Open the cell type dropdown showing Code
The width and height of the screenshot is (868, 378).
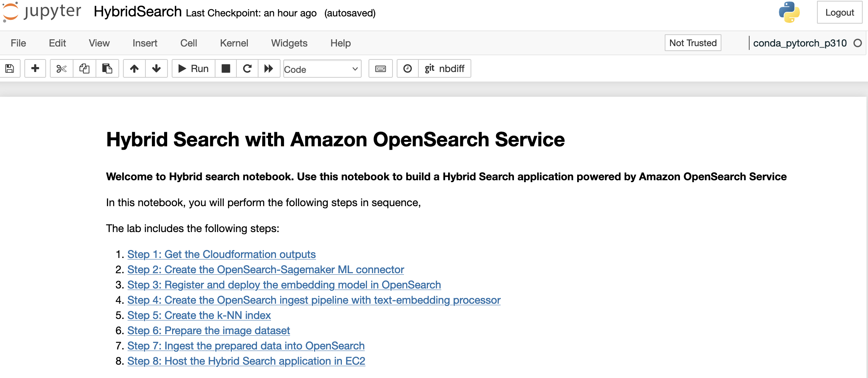(x=322, y=69)
